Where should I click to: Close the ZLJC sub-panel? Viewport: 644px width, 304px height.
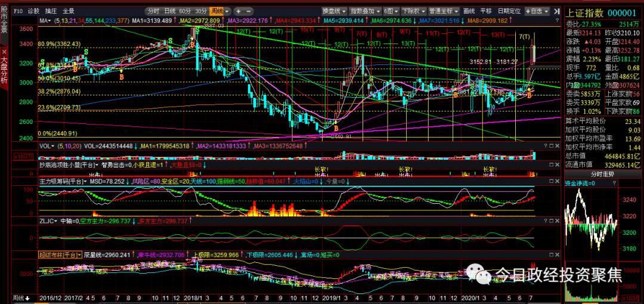[x=557, y=221]
